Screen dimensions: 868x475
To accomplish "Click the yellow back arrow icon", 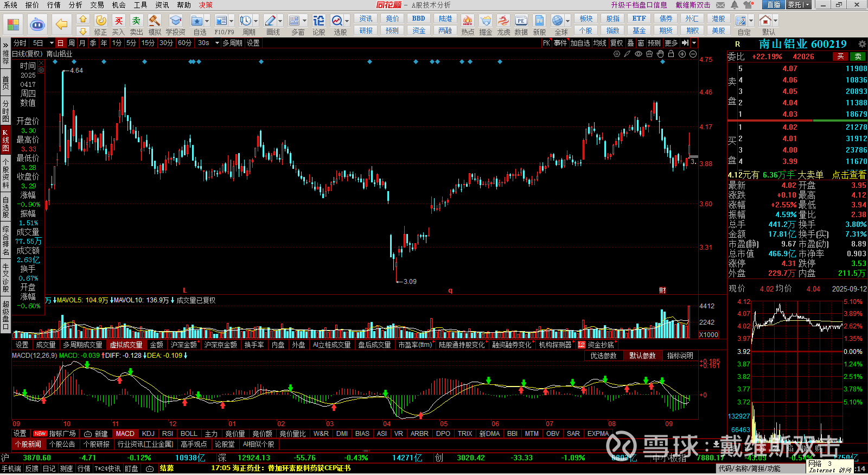I will [x=62, y=24].
